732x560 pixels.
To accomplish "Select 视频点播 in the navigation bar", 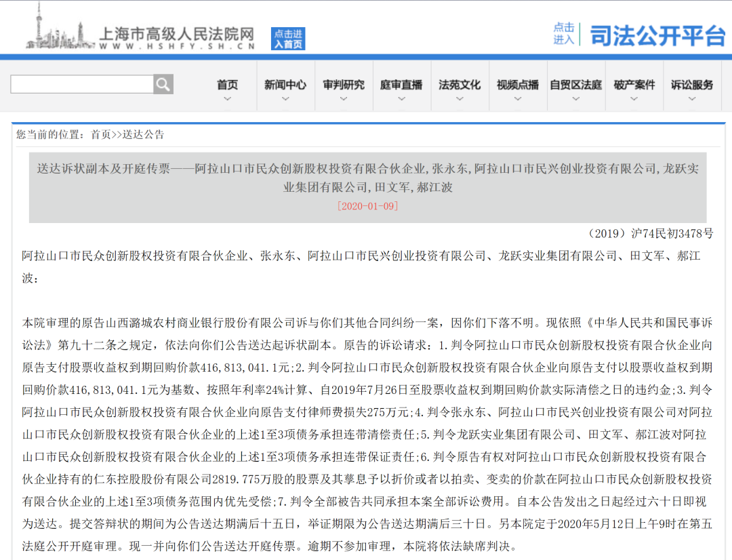I will pos(517,85).
